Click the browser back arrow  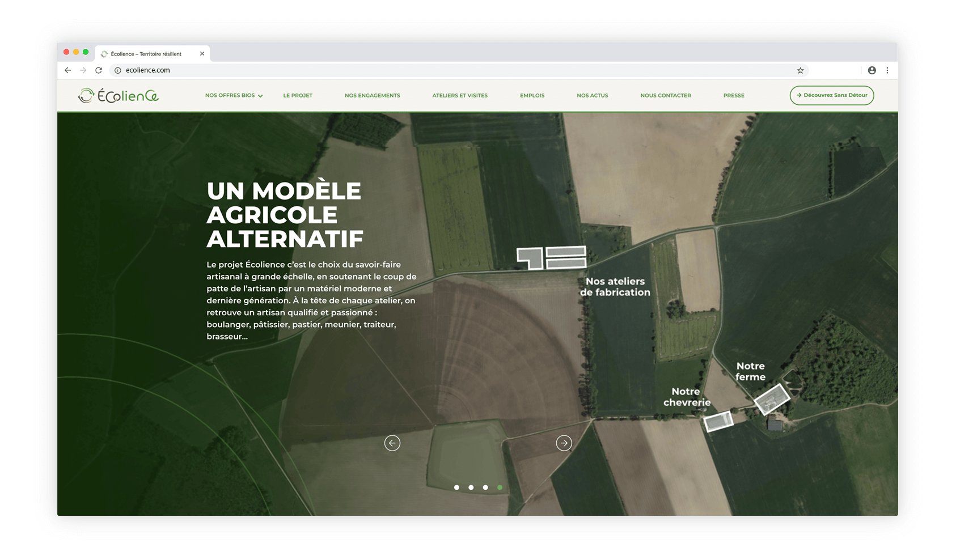pyautogui.click(x=67, y=70)
